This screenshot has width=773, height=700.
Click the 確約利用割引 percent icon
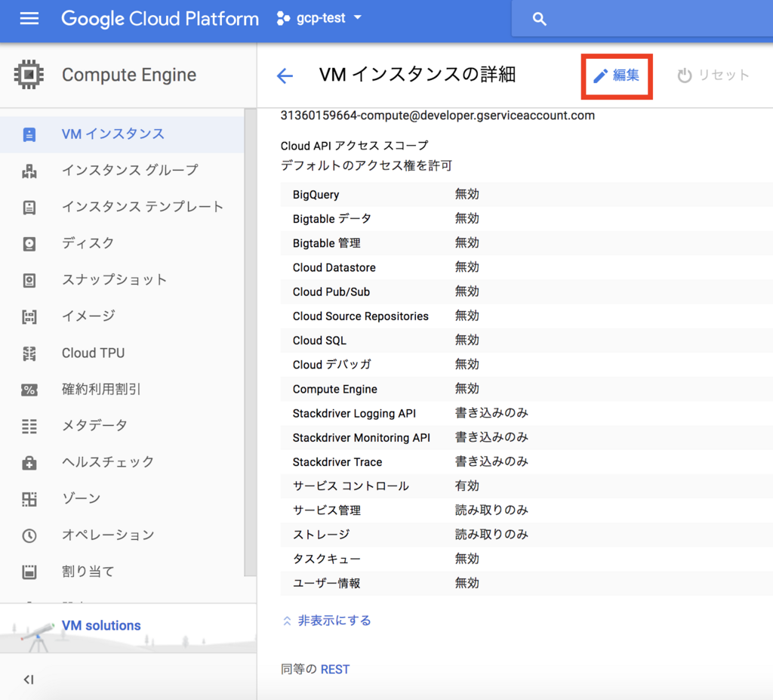point(29,390)
